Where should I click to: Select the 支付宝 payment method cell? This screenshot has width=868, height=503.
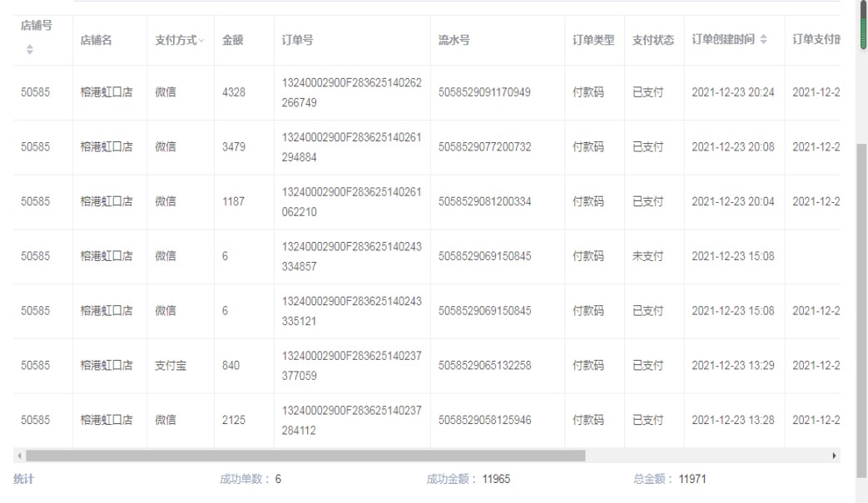click(171, 365)
